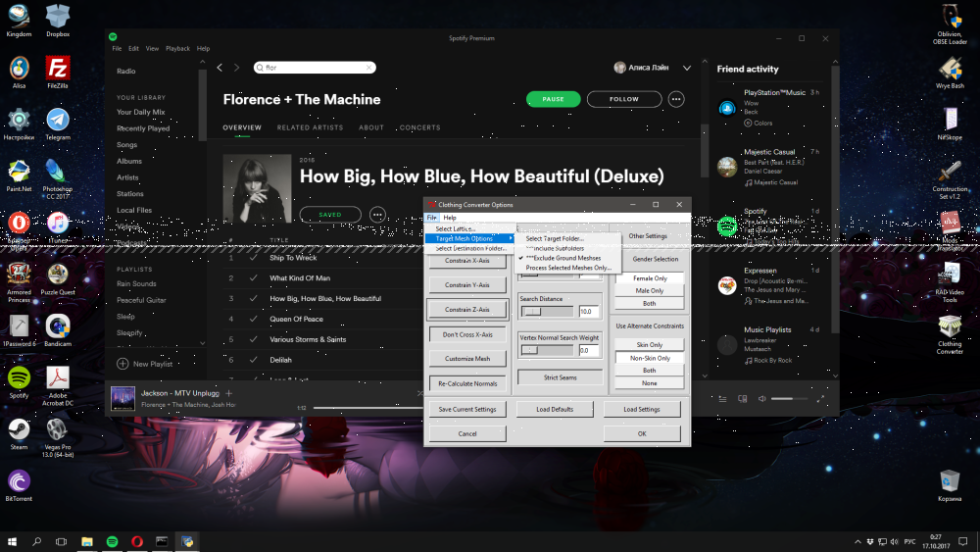The height and width of the screenshot is (552, 980).
Task: Open the Clothing Converter File menu
Action: click(431, 218)
